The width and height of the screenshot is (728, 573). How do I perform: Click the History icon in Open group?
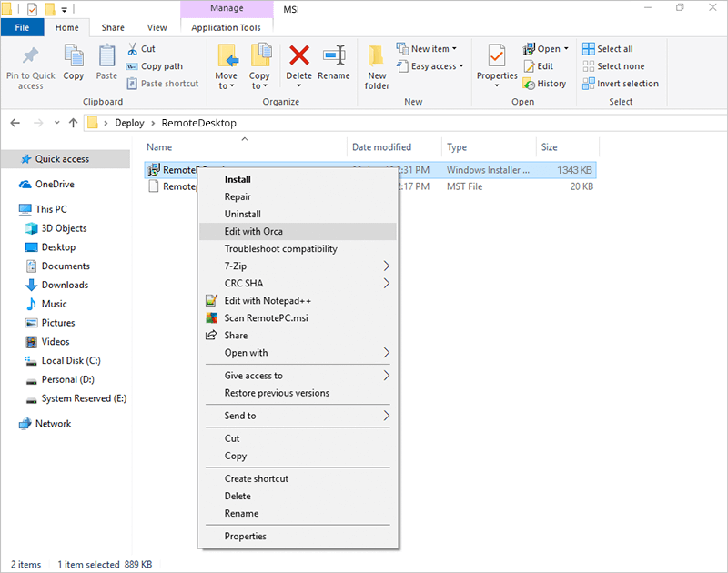(544, 84)
